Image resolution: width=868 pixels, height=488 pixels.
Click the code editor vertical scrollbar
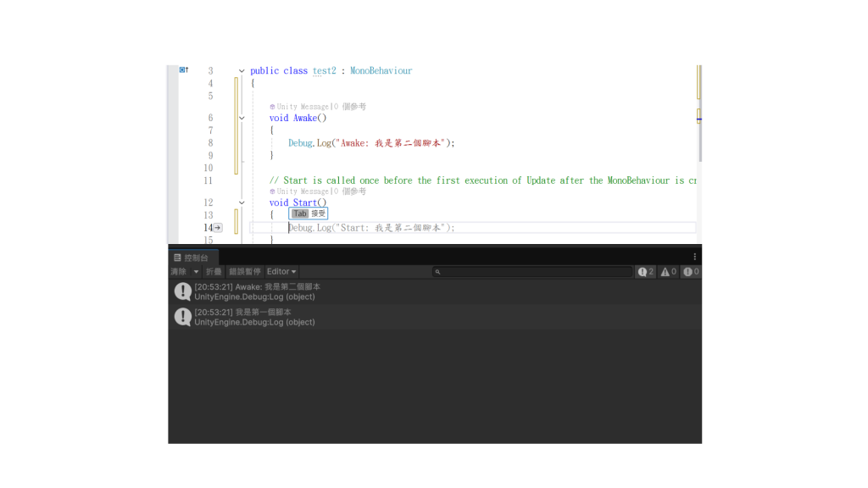(699, 114)
